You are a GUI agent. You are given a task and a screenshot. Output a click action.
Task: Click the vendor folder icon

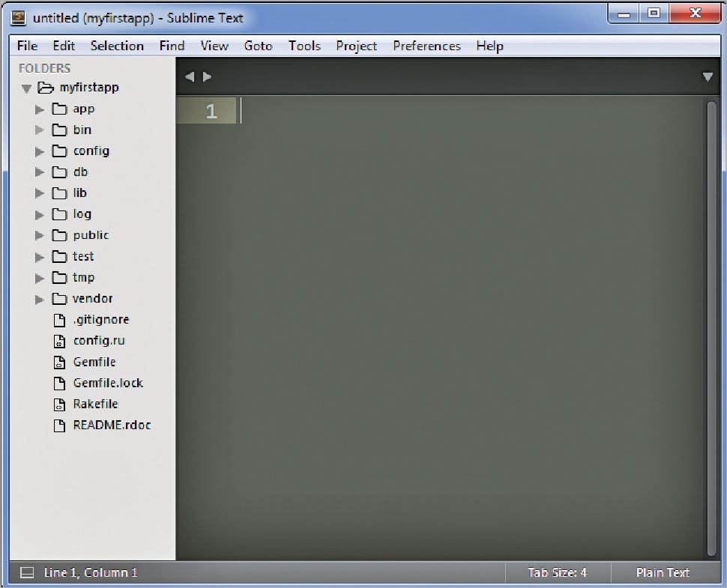pyautogui.click(x=60, y=300)
